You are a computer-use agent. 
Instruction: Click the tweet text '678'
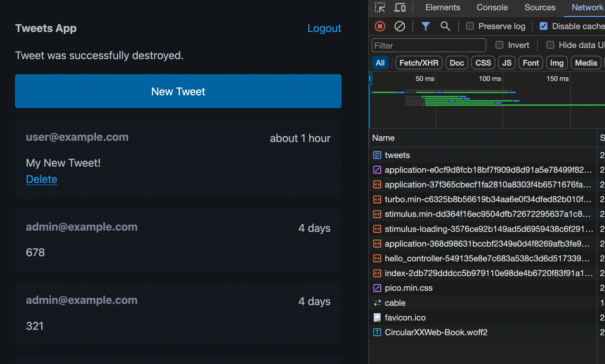[x=35, y=252]
